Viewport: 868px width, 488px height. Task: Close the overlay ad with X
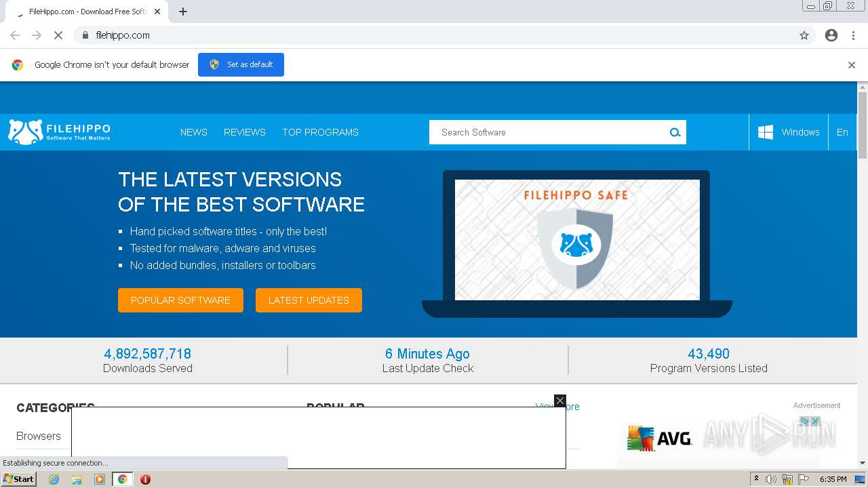pos(560,401)
